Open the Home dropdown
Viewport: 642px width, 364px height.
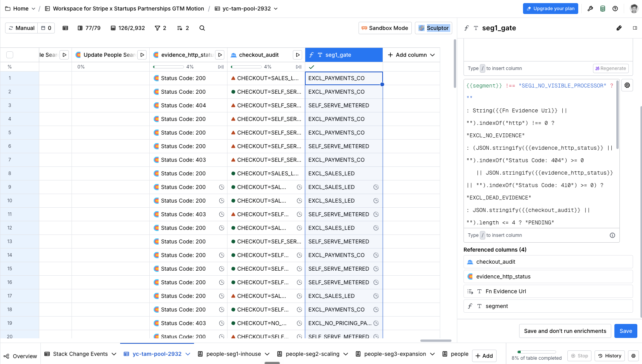click(20, 9)
